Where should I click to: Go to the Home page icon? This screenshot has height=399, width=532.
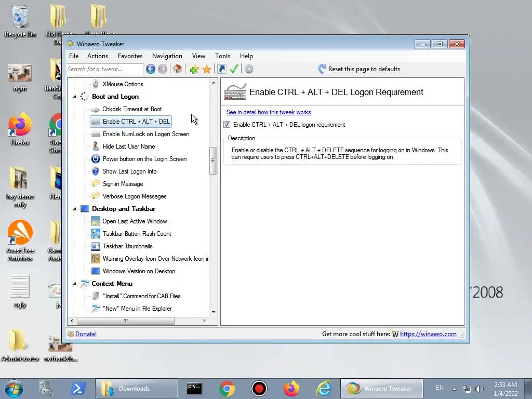point(177,69)
